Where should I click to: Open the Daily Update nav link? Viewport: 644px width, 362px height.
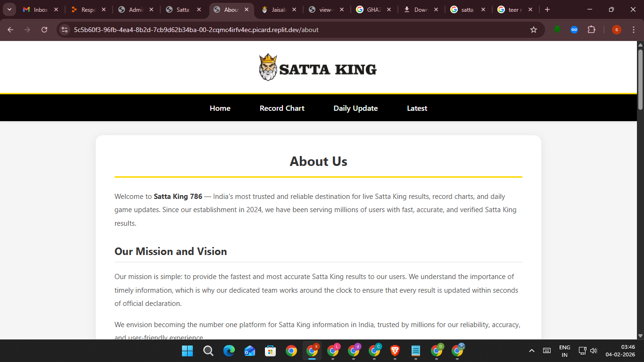coord(355,108)
